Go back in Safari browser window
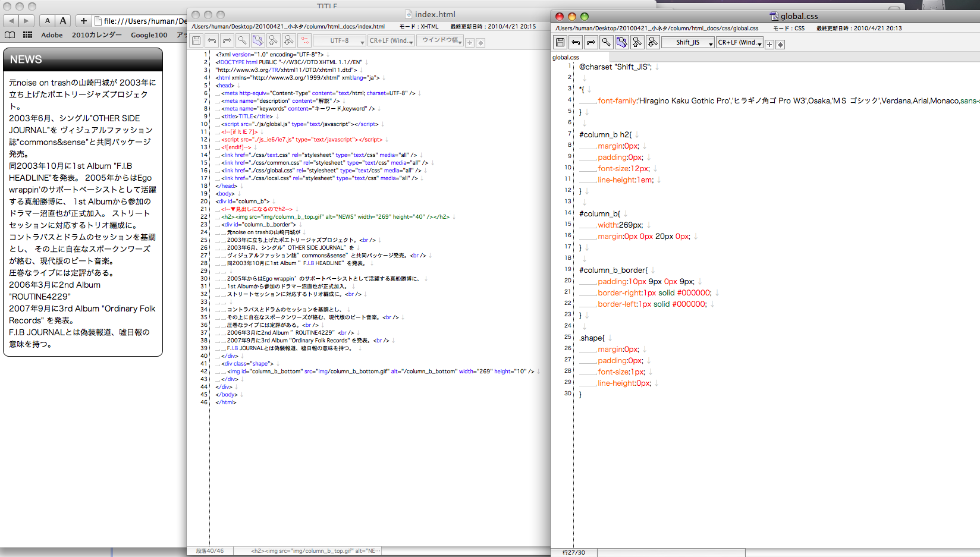 point(11,21)
